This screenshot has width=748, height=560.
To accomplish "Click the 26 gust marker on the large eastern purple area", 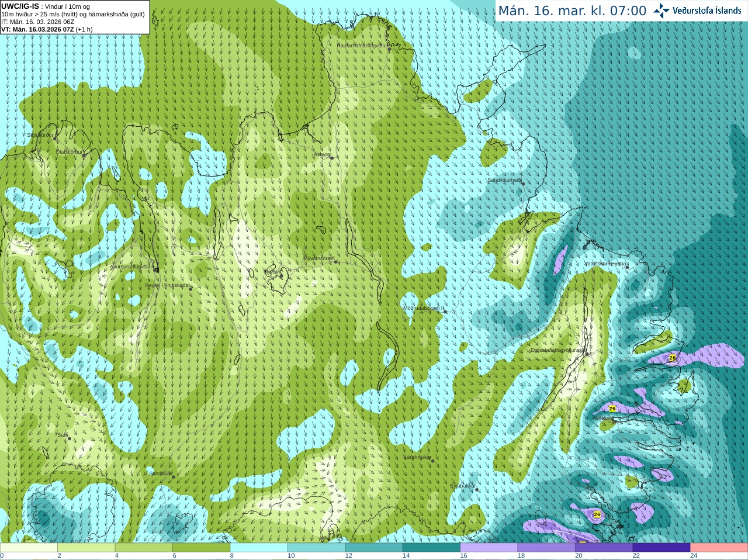I will click(x=673, y=358).
